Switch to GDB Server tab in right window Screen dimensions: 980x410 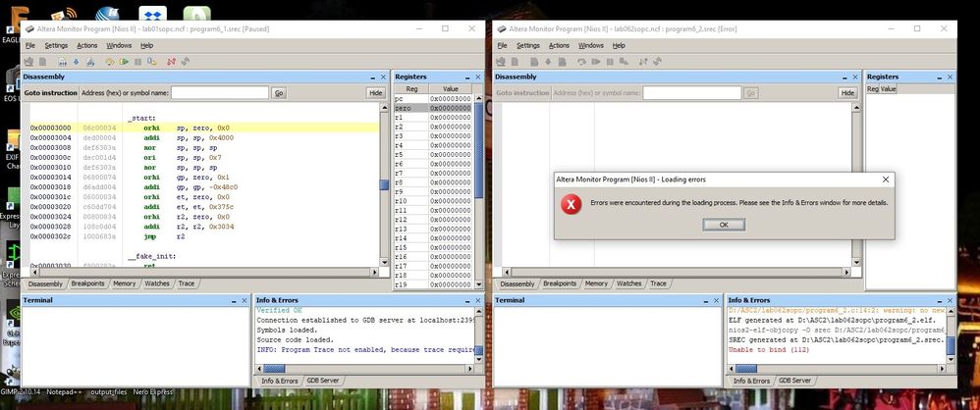pyautogui.click(x=794, y=381)
